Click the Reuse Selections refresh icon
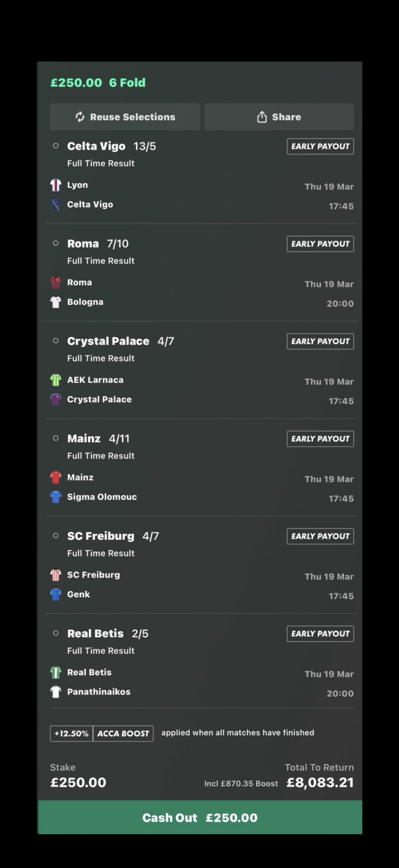Screen dimensions: 399x868 click(80, 117)
